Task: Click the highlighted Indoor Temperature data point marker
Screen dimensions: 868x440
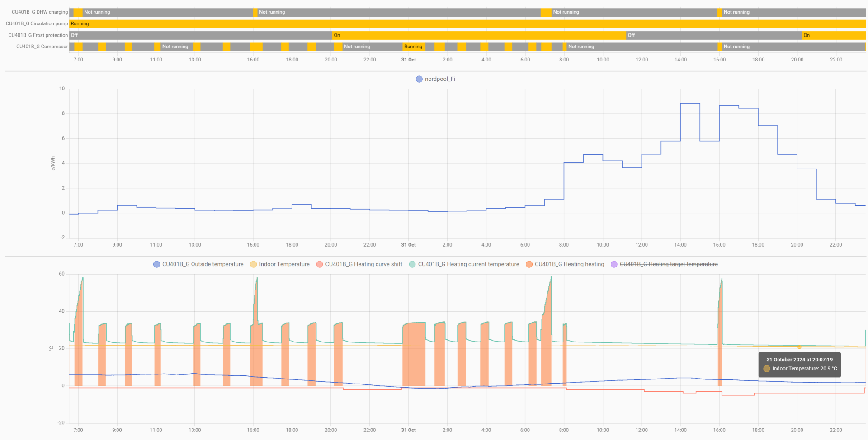Action: coord(799,347)
